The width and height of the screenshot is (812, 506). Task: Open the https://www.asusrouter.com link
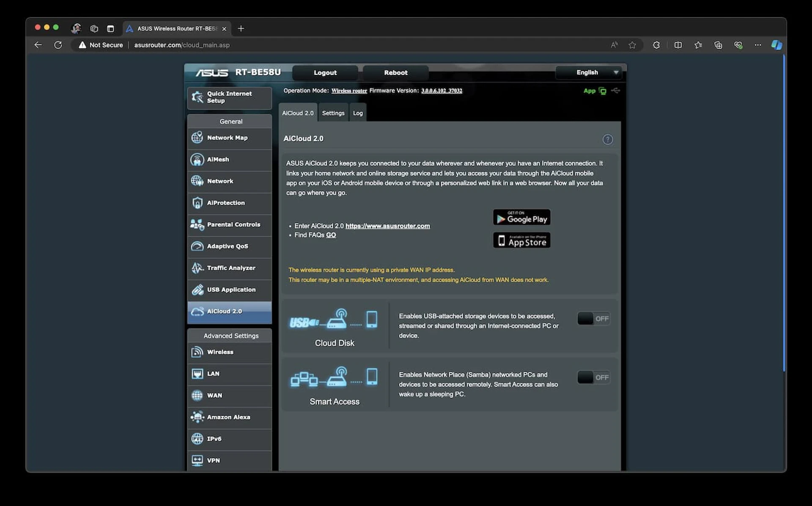388,226
